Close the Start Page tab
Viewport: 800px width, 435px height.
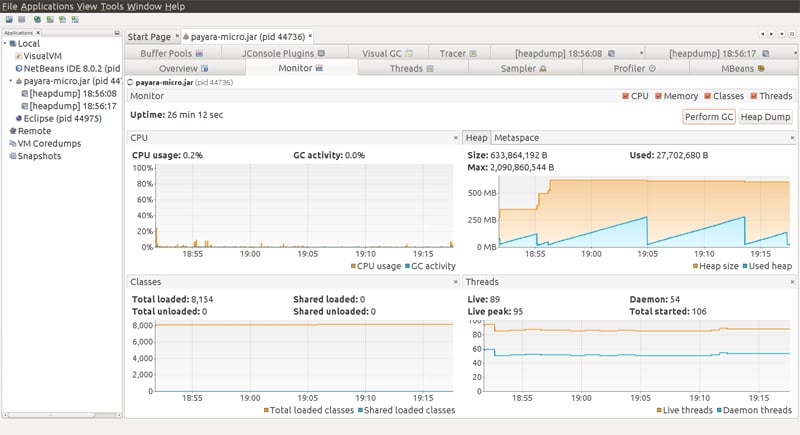click(x=177, y=36)
